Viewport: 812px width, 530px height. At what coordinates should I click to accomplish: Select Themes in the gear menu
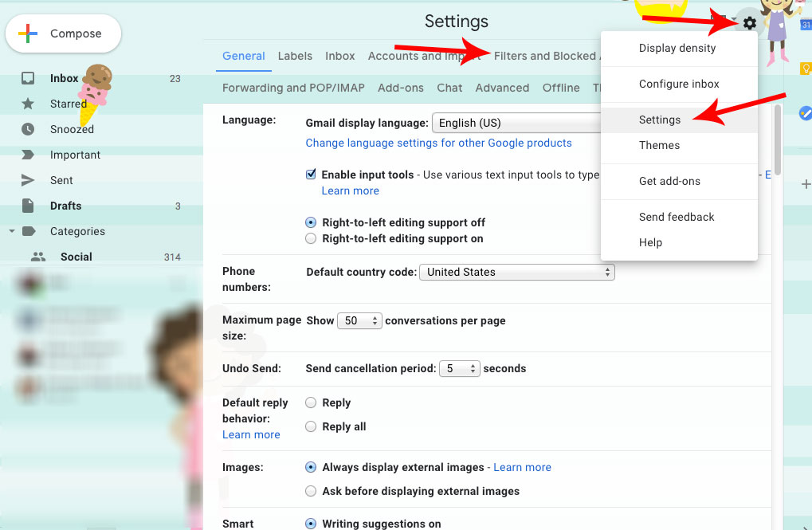[x=679, y=145]
